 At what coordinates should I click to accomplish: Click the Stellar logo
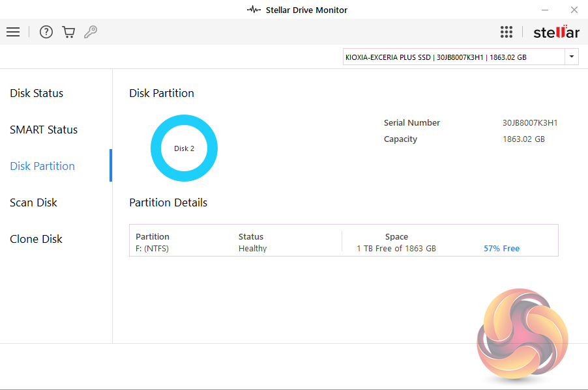(555, 32)
